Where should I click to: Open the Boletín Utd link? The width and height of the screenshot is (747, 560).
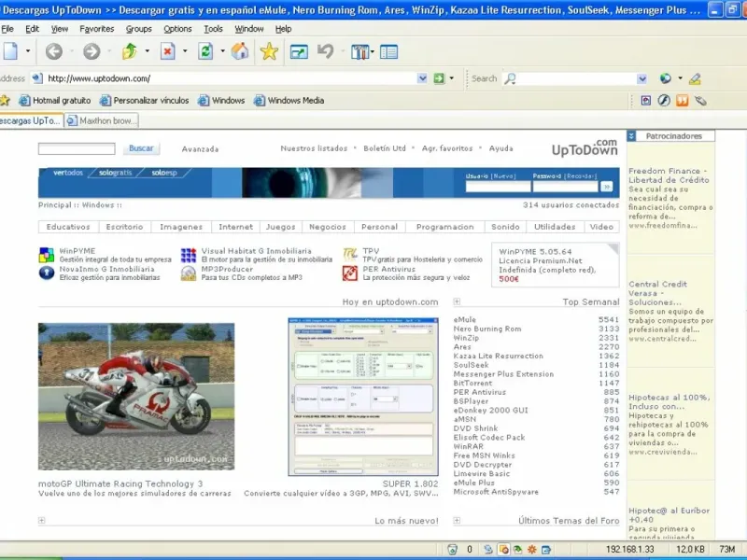pos(385,148)
